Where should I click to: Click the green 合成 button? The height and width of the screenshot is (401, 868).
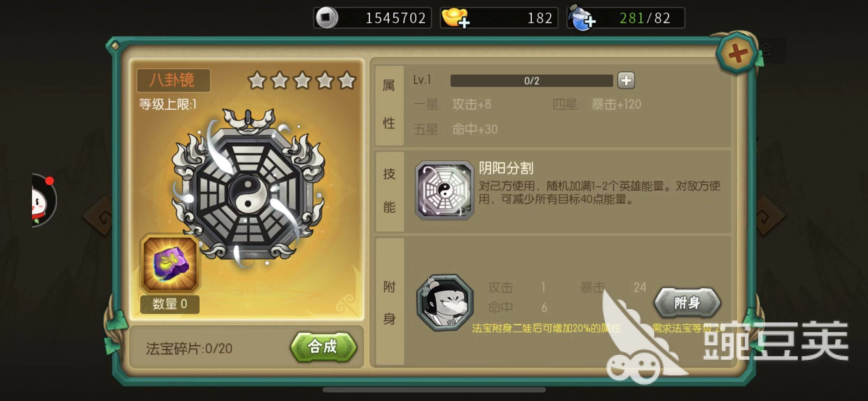pos(323,347)
